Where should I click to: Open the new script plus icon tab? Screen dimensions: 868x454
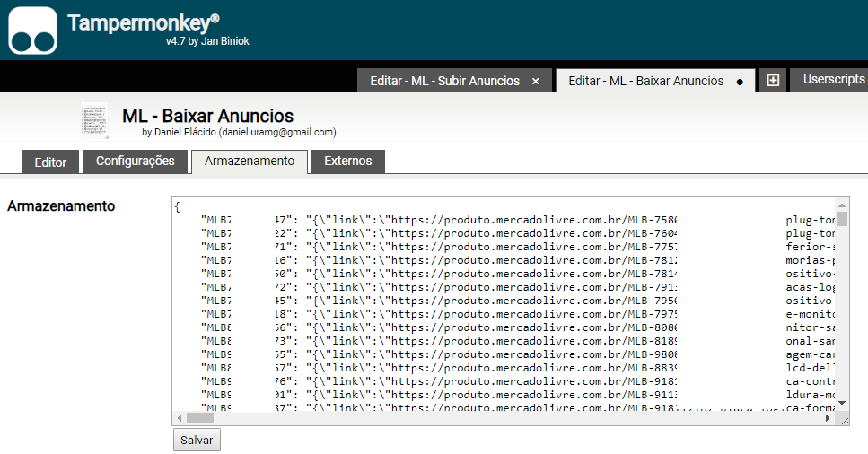tap(773, 80)
